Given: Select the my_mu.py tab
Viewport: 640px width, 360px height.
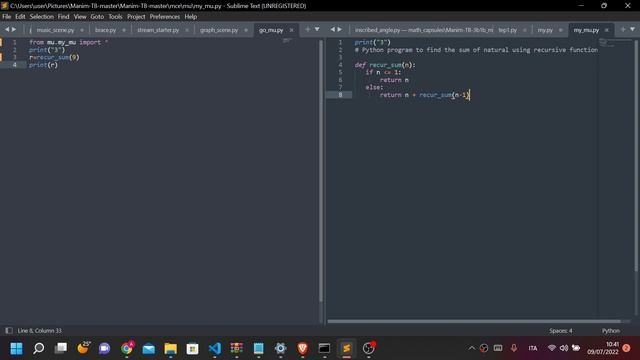Looking at the screenshot, I should [x=586, y=30].
